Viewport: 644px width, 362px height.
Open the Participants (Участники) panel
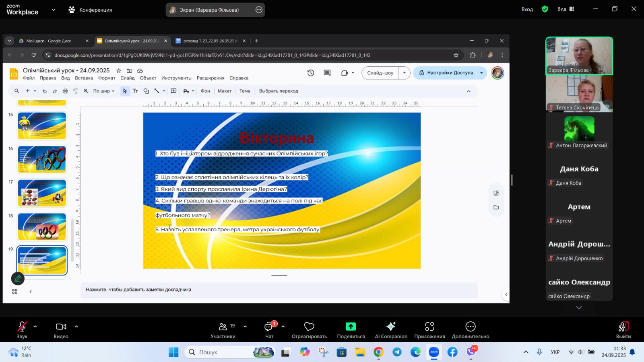coord(223,327)
